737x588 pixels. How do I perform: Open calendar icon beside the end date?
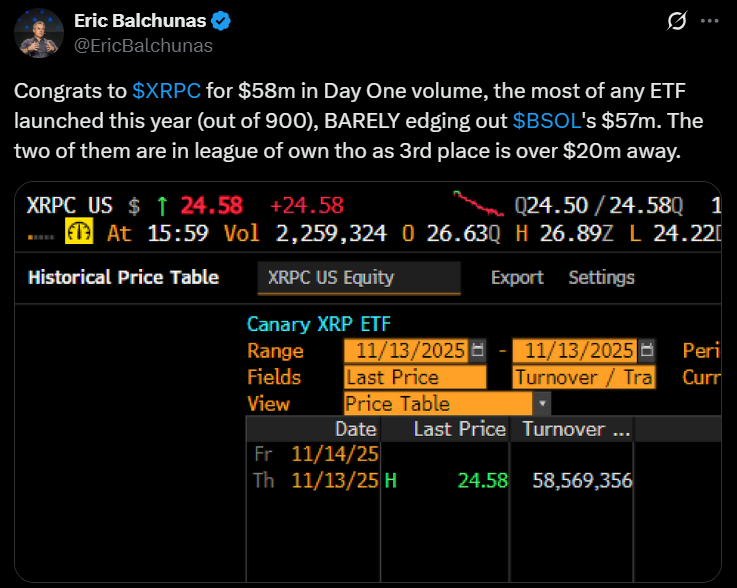coord(647,351)
